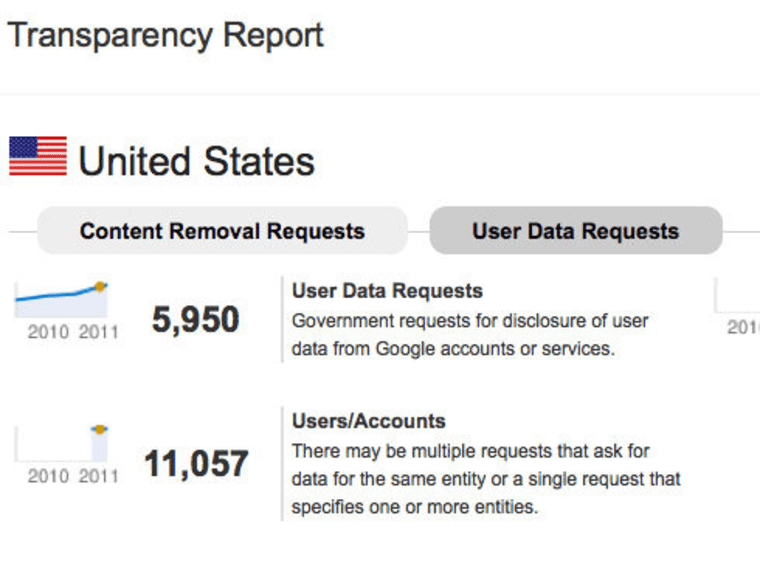This screenshot has width=760, height=563.
Task: Select the User Data Requests tab
Action: point(575,231)
